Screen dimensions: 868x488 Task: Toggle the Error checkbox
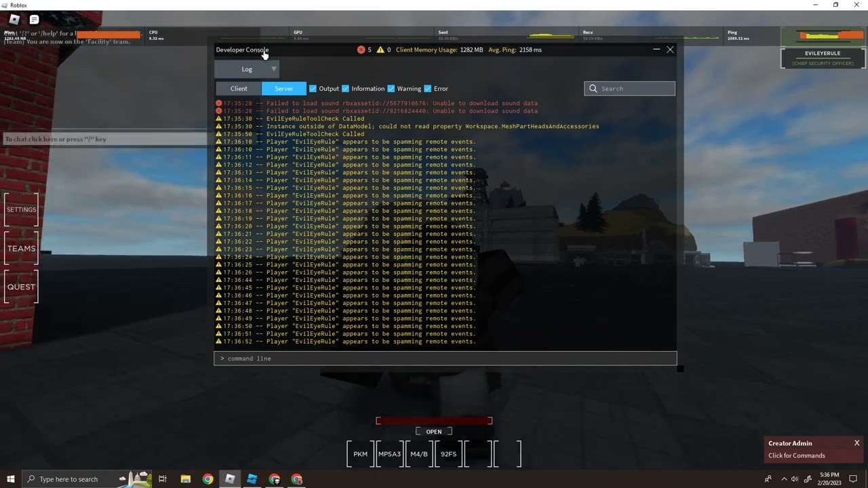tap(427, 89)
